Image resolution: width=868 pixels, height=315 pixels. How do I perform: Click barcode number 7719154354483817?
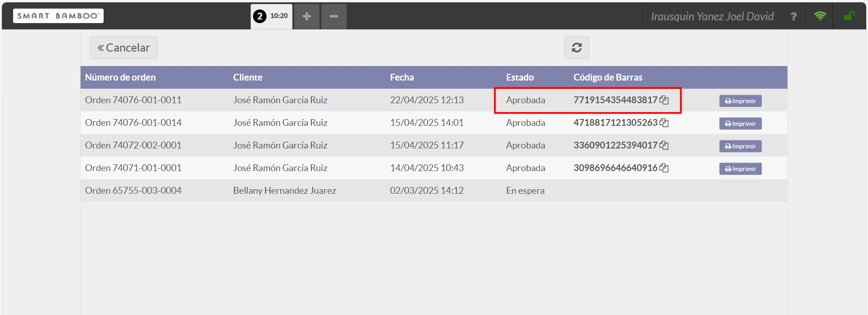[x=615, y=100]
